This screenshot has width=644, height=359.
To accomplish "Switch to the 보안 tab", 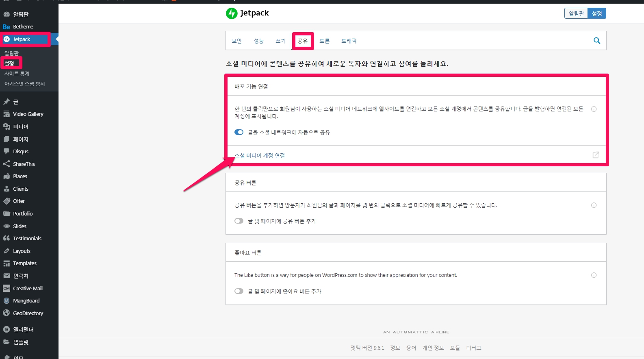I will pos(236,41).
